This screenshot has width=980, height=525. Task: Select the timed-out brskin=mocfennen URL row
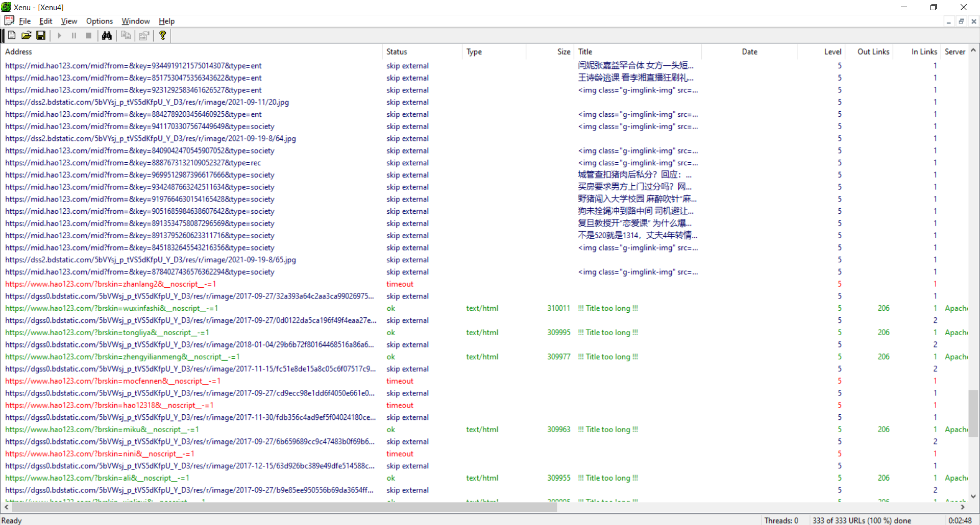pyautogui.click(x=485, y=381)
